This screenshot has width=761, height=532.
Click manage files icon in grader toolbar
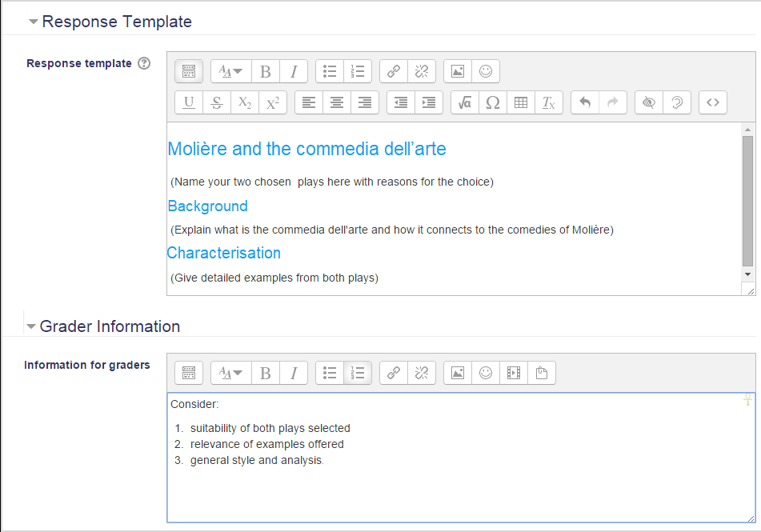pyautogui.click(x=542, y=373)
